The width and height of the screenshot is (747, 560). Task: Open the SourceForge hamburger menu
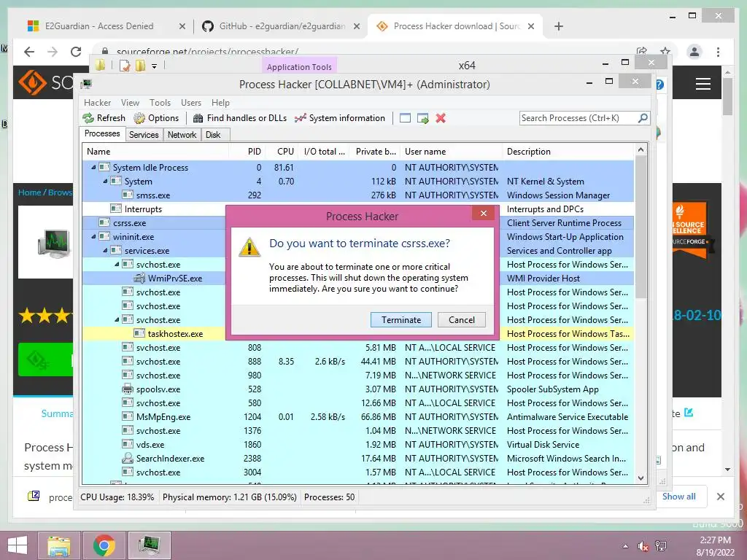(703, 85)
